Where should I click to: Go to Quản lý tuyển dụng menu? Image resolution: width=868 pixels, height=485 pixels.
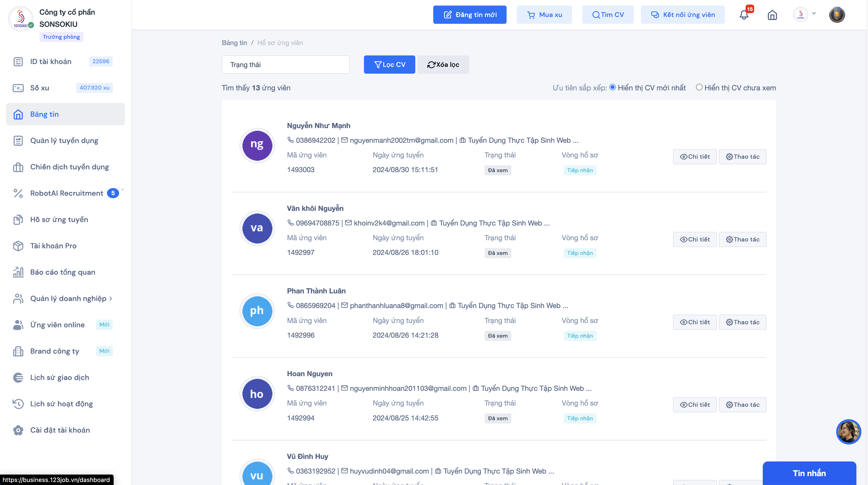point(64,140)
